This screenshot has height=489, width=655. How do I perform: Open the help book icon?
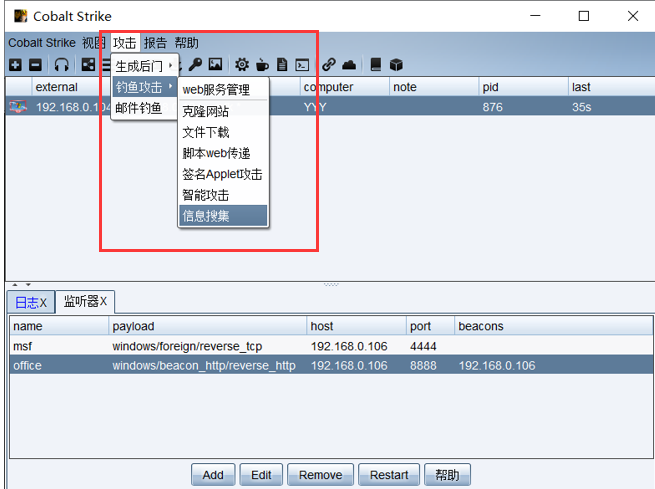coord(376,65)
